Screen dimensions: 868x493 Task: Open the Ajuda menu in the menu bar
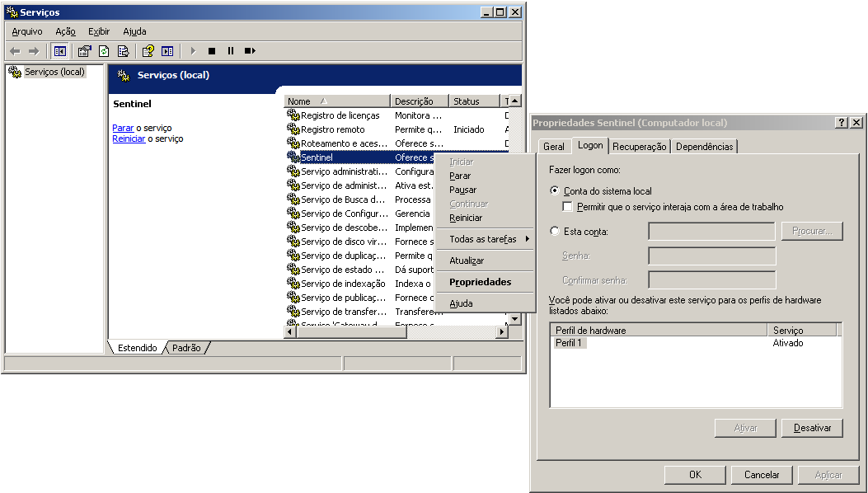tap(134, 31)
